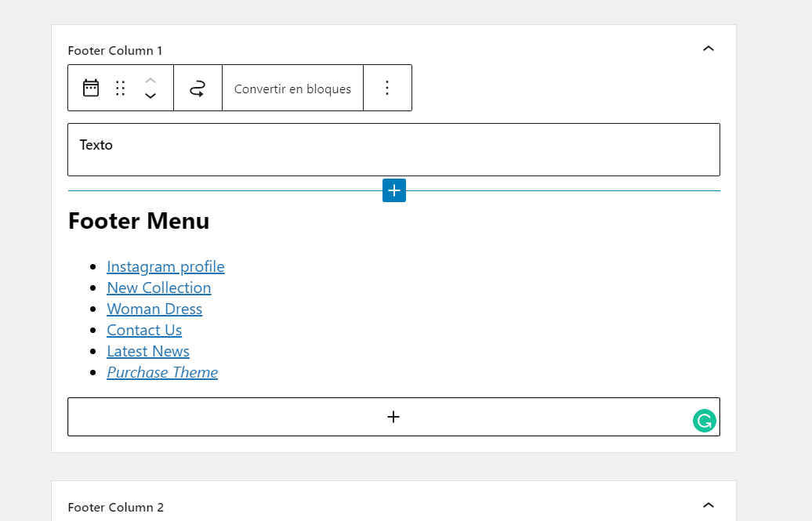Click the blue plus block inserter
Viewport: 812px width, 521px height.
394,190
